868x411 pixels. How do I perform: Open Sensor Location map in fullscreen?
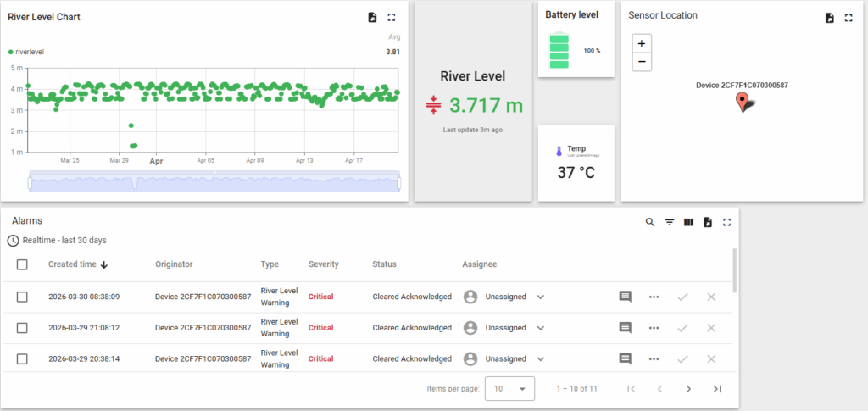coord(848,18)
